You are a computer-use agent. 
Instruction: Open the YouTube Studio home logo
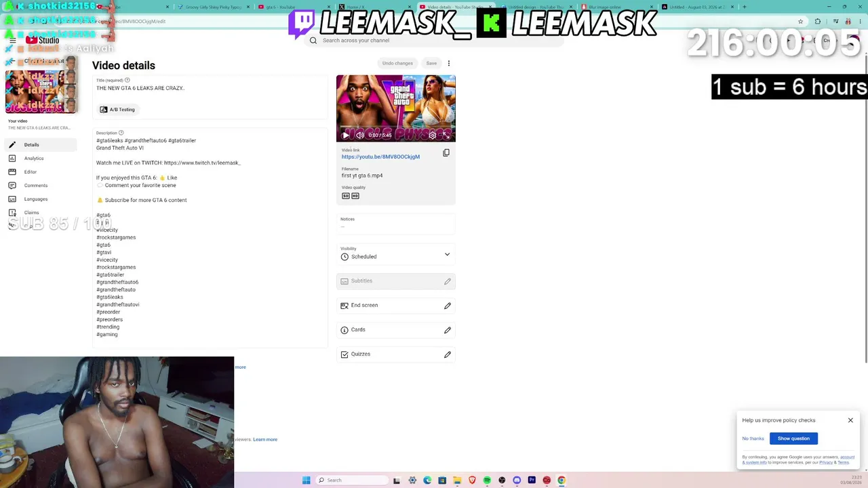click(42, 40)
